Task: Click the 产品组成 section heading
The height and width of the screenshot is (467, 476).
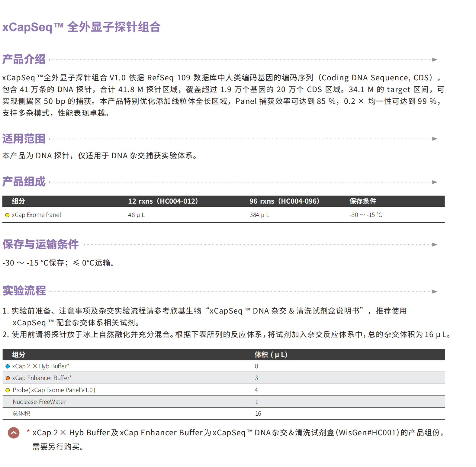Action: (x=24, y=182)
